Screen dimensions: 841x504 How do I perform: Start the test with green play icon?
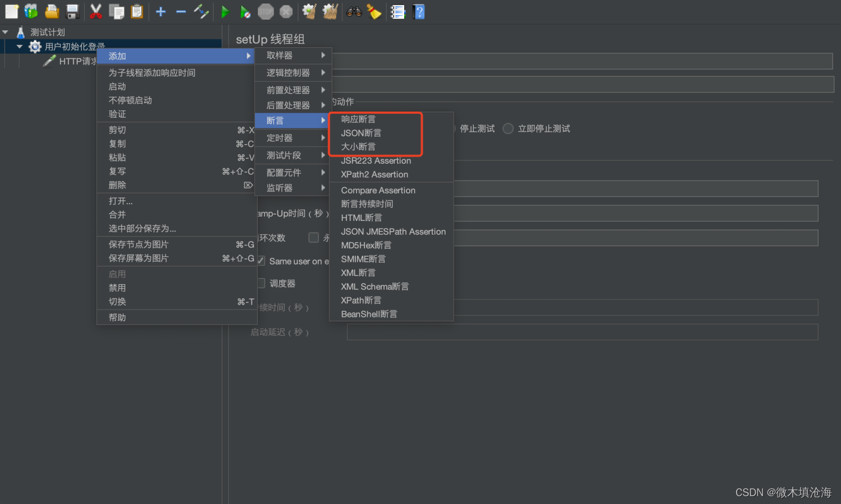tap(225, 11)
